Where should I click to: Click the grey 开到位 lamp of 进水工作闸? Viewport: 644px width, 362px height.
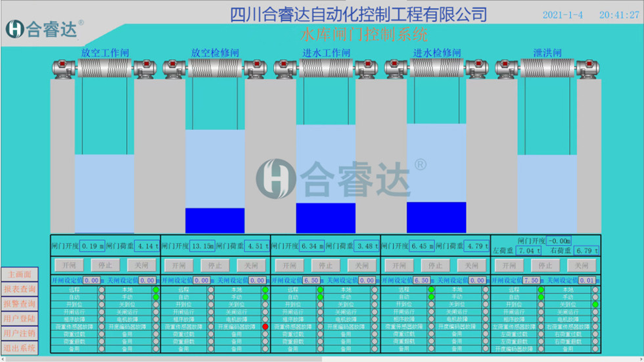point(321,305)
